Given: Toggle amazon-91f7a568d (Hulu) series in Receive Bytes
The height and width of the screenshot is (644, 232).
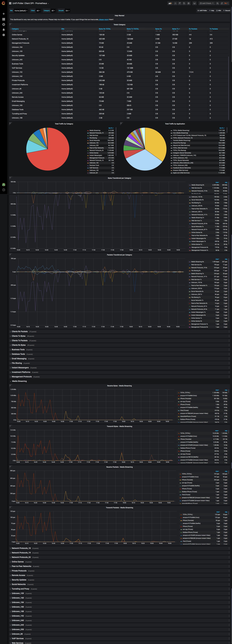Looking at the screenshot, I should (188, 395).
